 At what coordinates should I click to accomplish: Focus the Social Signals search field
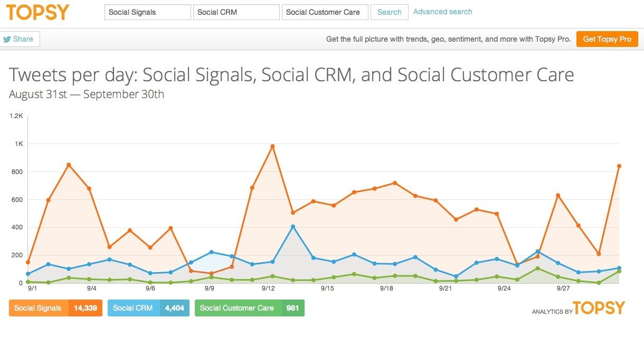[148, 12]
